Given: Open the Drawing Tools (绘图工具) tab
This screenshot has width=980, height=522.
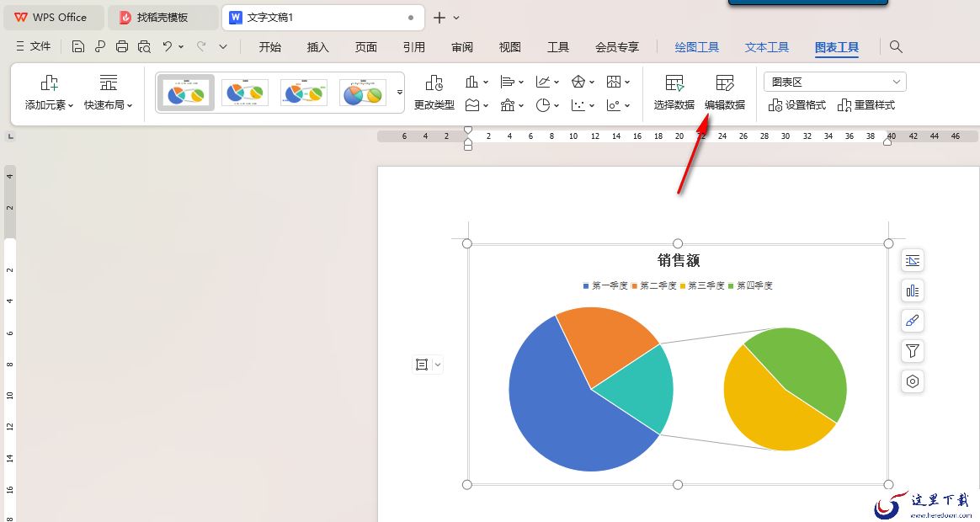Looking at the screenshot, I should [696, 47].
